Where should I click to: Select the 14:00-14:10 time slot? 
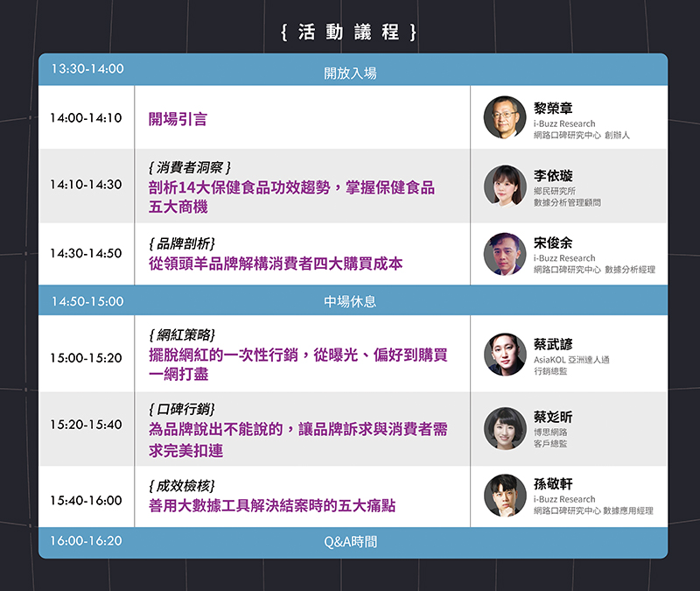pos(86,117)
